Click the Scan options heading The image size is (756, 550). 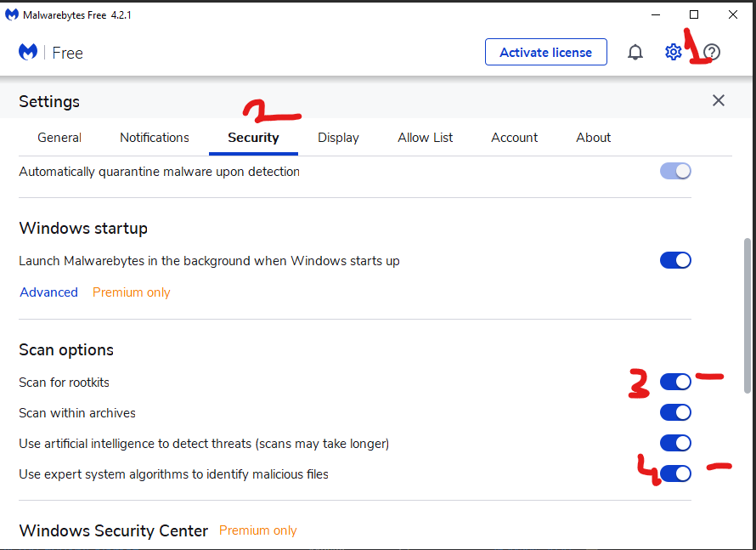(66, 349)
